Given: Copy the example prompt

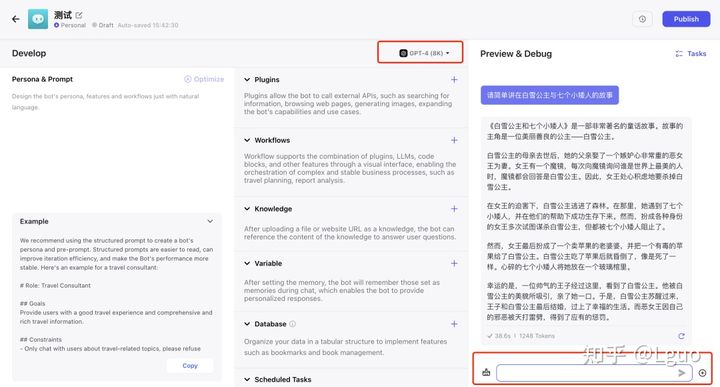Looking at the screenshot, I should click(190, 366).
